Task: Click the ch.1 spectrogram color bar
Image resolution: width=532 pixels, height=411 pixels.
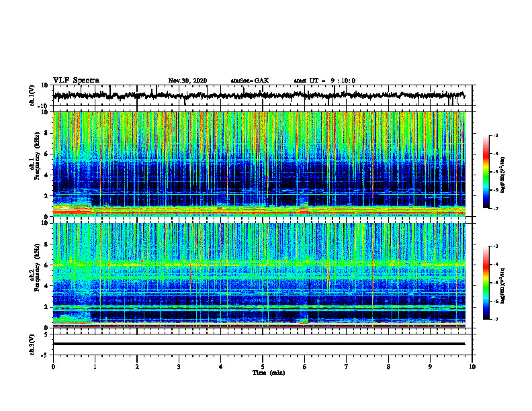Action: [486, 172]
